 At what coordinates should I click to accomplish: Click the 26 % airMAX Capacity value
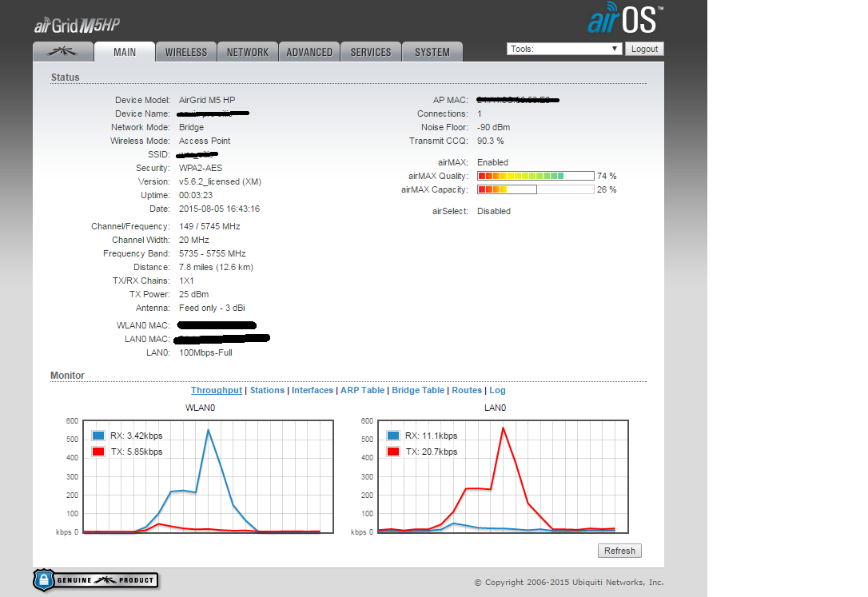pyautogui.click(x=607, y=189)
